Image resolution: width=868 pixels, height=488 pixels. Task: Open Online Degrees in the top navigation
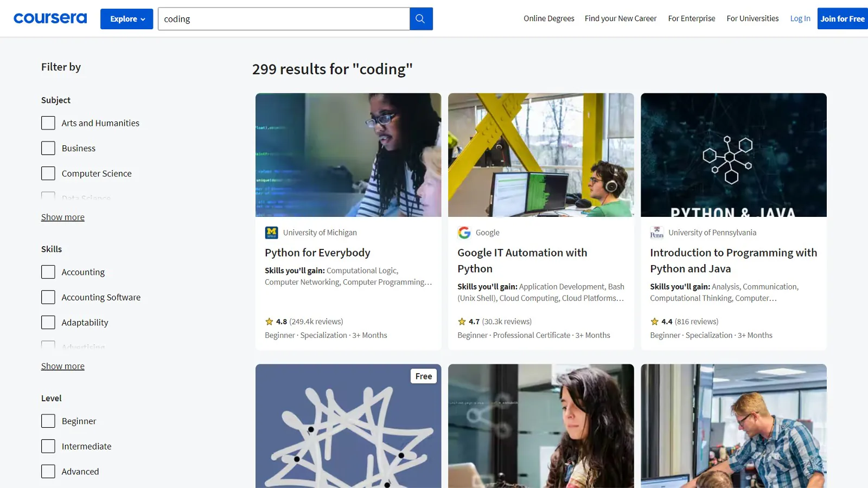coord(548,18)
